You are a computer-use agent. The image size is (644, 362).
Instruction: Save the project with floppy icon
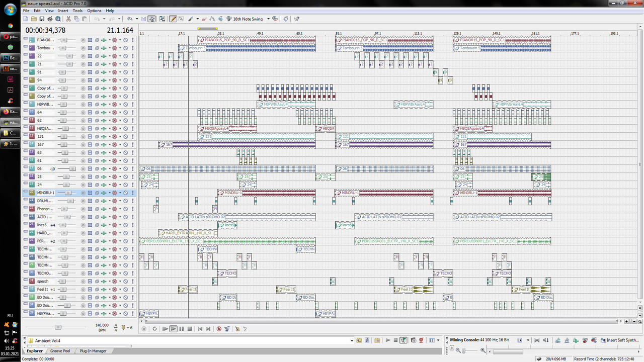coord(41,19)
